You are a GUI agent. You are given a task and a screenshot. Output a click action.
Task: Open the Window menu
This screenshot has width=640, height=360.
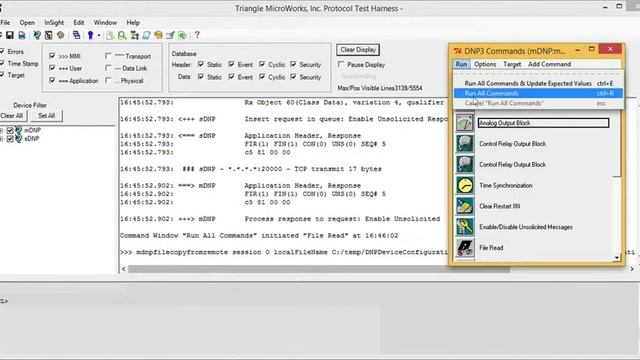click(x=105, y=22)
